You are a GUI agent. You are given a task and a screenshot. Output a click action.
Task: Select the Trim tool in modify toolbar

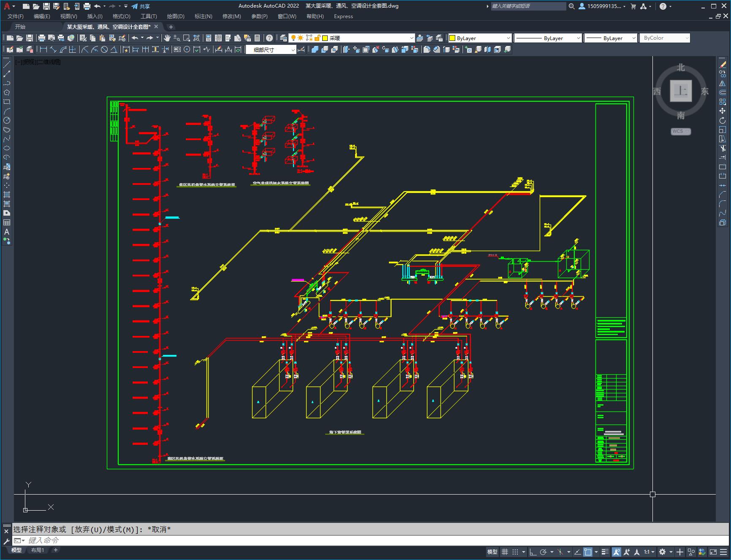pyautogui.click(x=723, y=148)
